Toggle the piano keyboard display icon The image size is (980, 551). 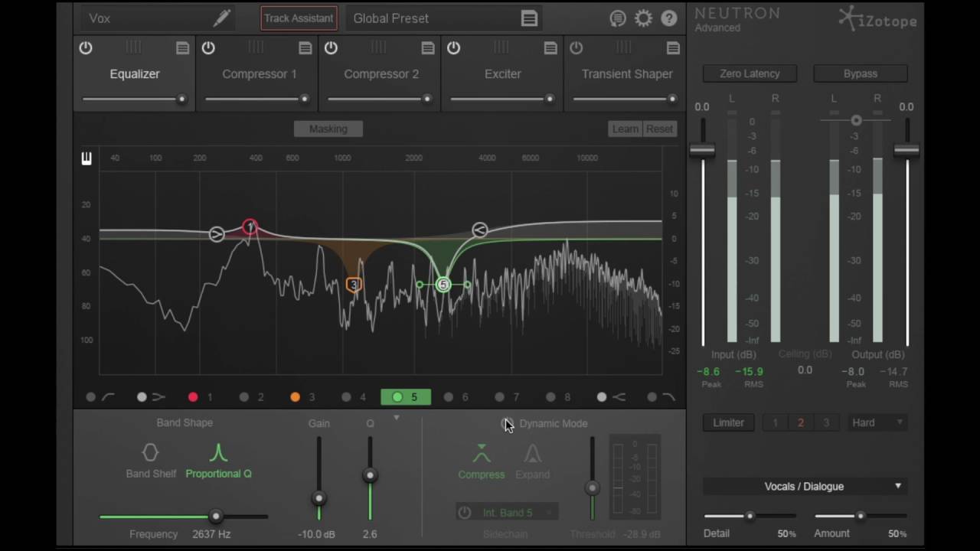point(87,158)
